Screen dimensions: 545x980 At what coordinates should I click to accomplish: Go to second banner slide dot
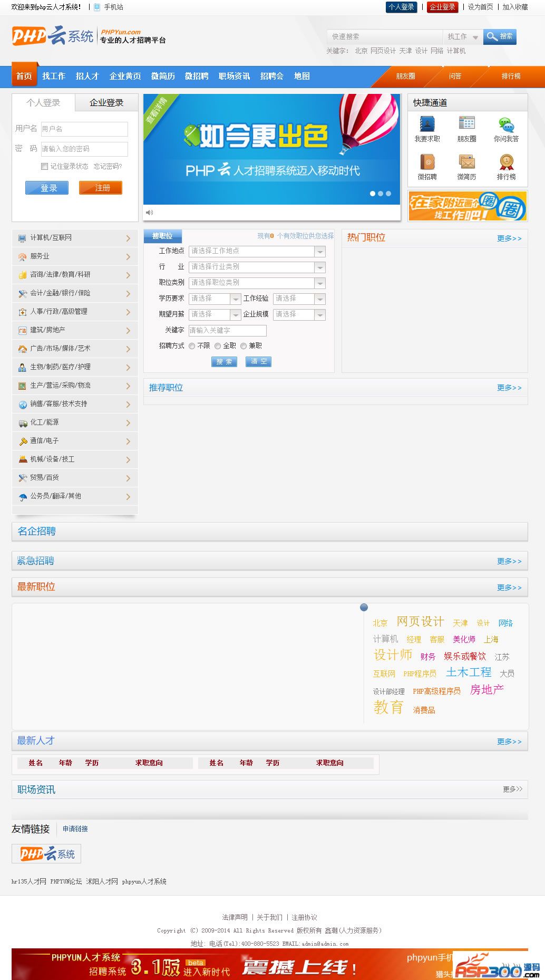[381, 194]
